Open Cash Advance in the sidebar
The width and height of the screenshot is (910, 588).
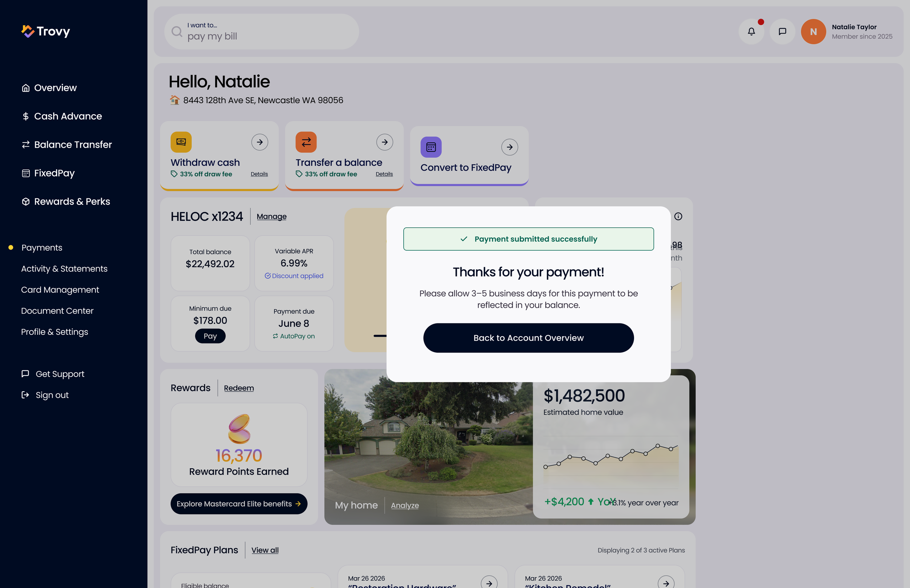pos(62,116)
